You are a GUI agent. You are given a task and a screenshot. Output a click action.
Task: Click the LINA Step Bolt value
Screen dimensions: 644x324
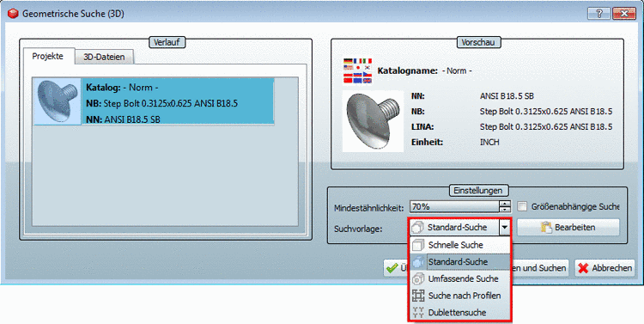tap(546, 127)
